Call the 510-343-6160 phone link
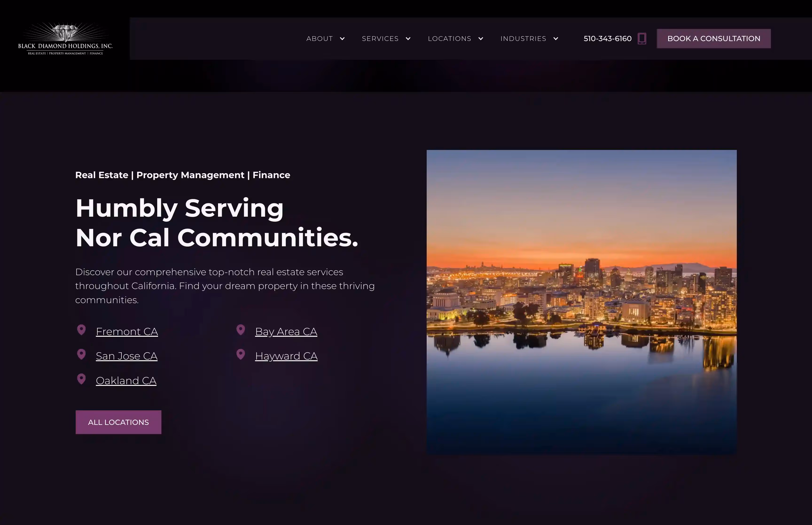 click(x=607, y=39)
